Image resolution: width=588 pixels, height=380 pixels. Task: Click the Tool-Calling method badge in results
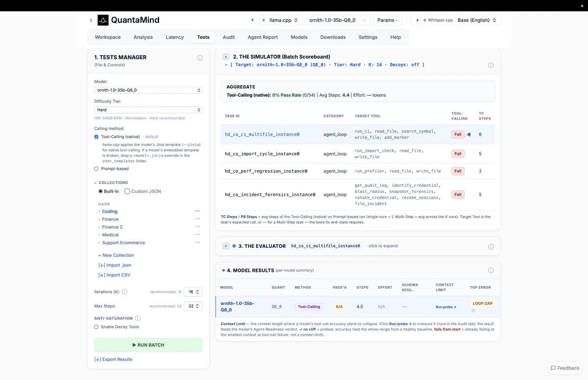coord(309,307)
